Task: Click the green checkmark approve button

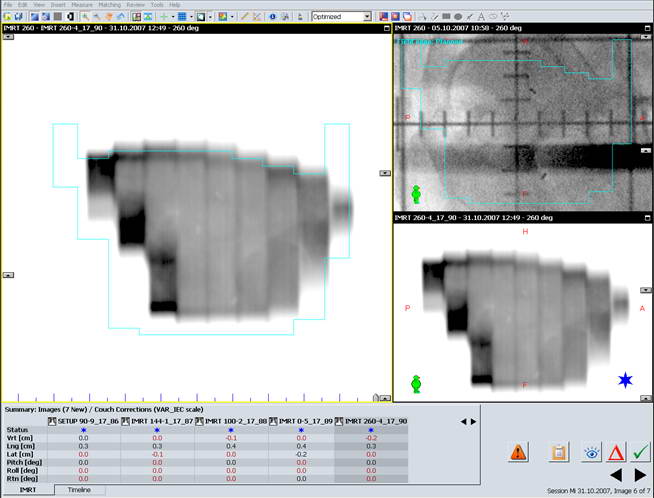Action: [641, 453]
